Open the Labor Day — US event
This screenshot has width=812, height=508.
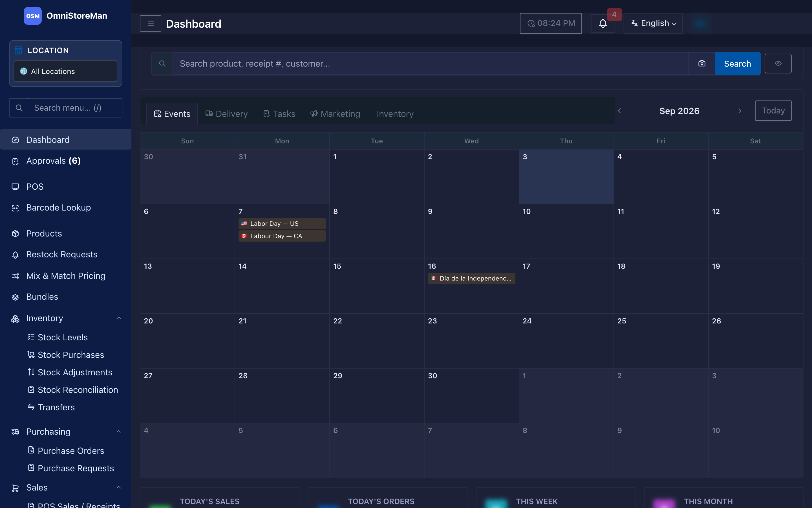pos(282,224)
